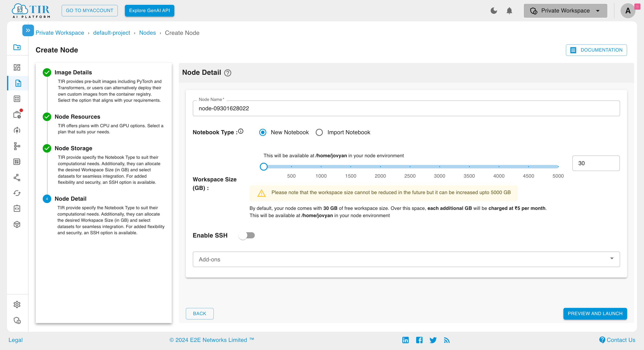Open the Twitter footer icon
Viewport: 644px width, 350px height.
[x=433, y=340]
